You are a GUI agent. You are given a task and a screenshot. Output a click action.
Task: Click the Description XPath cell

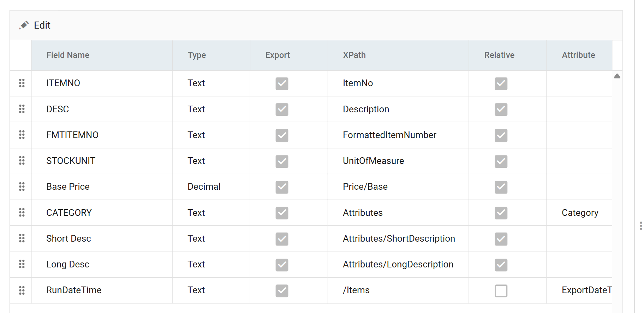[398, 109]
